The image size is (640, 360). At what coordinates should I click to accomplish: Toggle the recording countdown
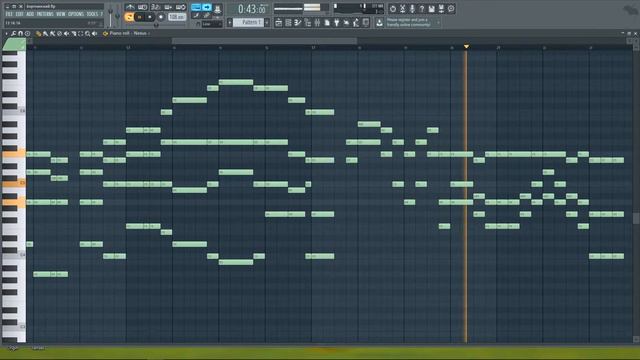click(x=155, y=7)
